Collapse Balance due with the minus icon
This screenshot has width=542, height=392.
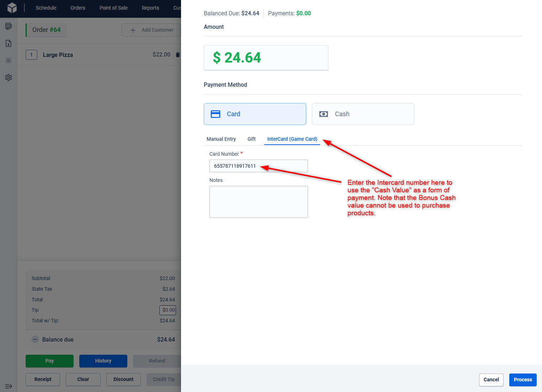point(35,339)
